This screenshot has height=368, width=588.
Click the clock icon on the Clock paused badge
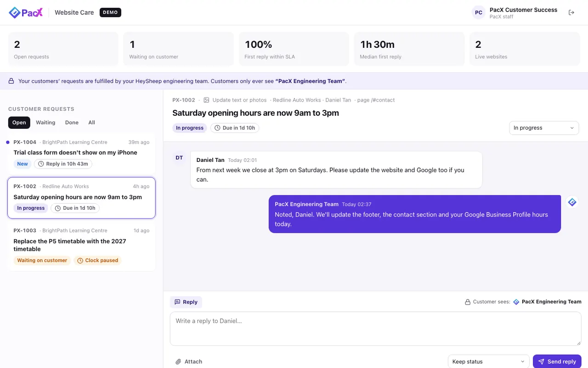(80, 260)
